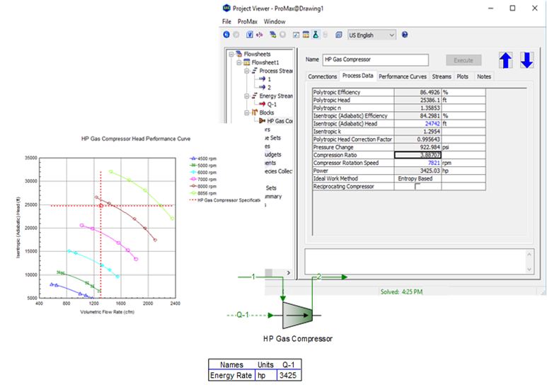Click the HP Gas Compressor label below block

[298, 339]
